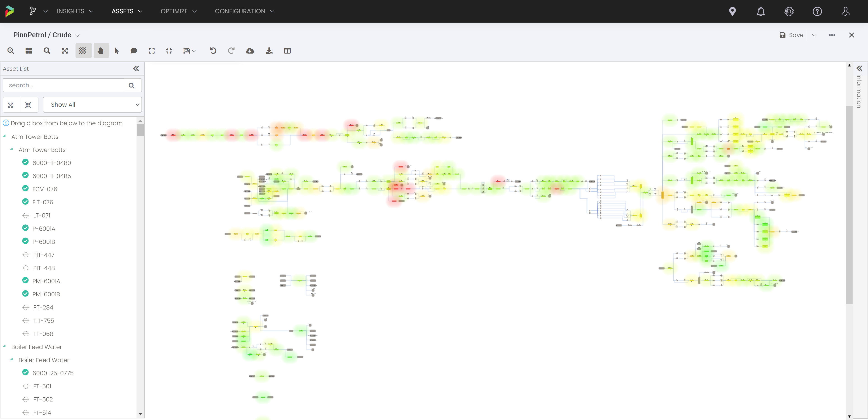Viewport: 868px width, 420px height.
Task: Open the user profile icon
Action: click(846, 11)
